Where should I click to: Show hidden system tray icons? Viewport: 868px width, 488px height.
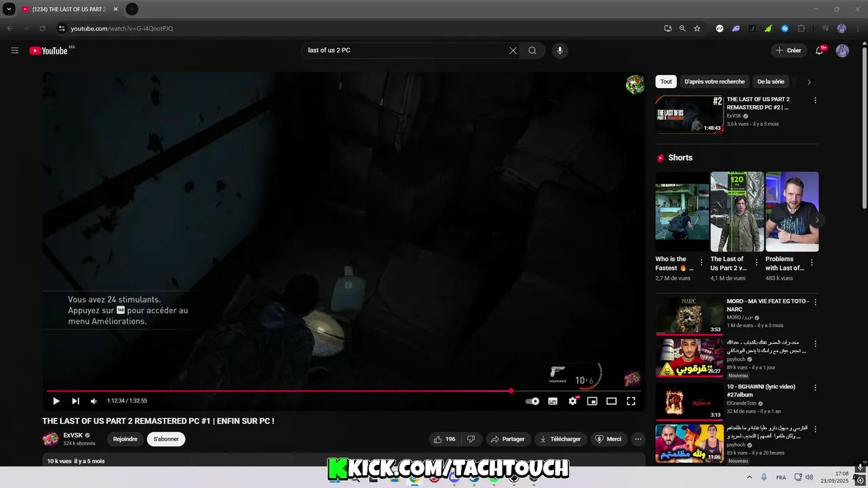[749, 477]
